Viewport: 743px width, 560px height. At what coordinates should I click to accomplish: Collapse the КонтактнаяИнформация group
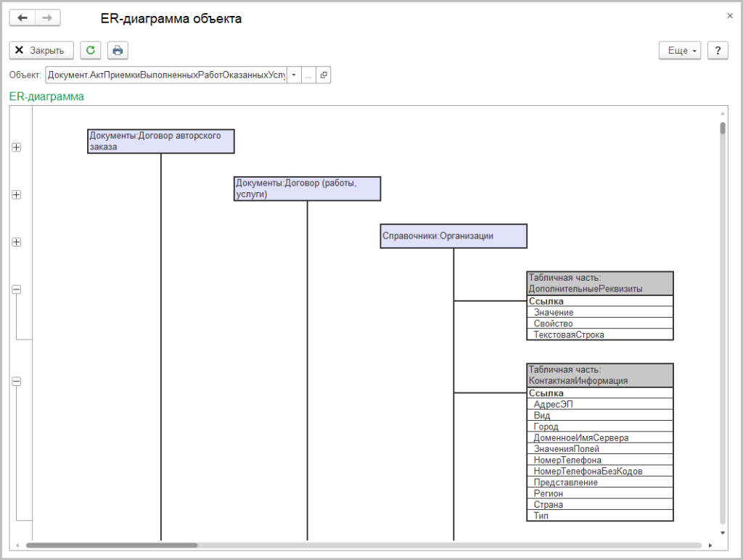pos(17,381)
